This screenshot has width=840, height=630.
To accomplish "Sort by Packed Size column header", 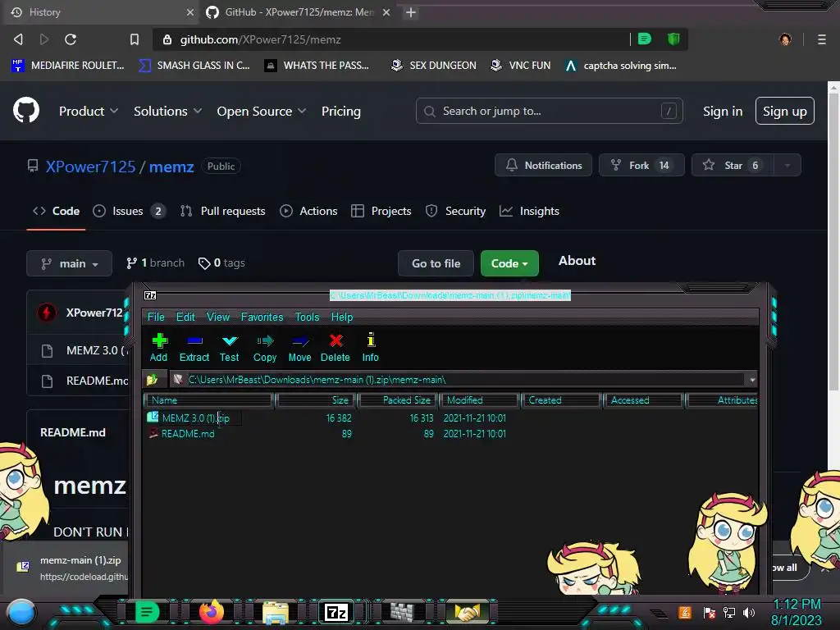I will (x=398, y=400).
